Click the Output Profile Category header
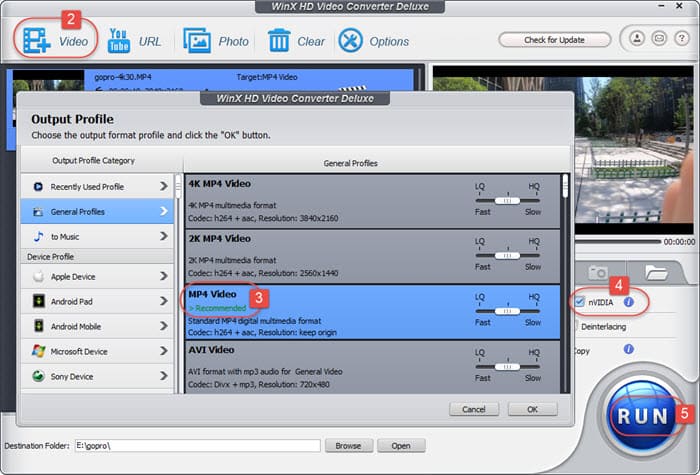 click(x=93, y=160)
